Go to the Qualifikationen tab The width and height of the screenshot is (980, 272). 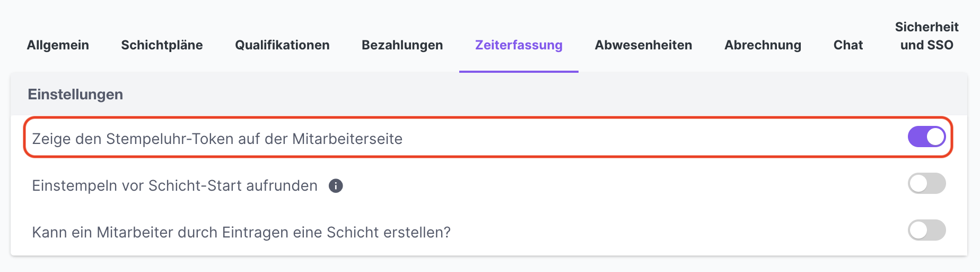click(282, 45)
